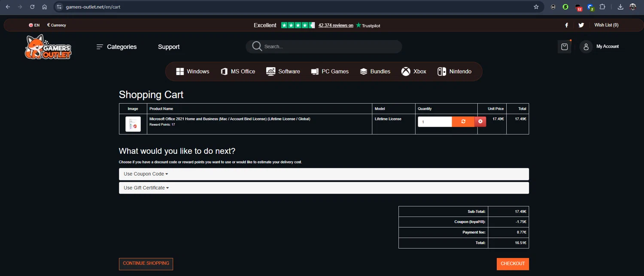644x276 pixels.
Task: Open the 42,374 reviews Trustpilot link
Action: point(336,25)
